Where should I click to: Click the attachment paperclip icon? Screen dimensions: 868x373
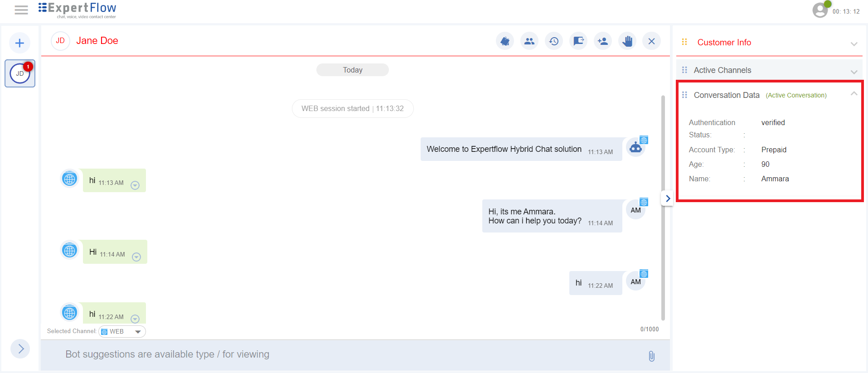point(651,356)
